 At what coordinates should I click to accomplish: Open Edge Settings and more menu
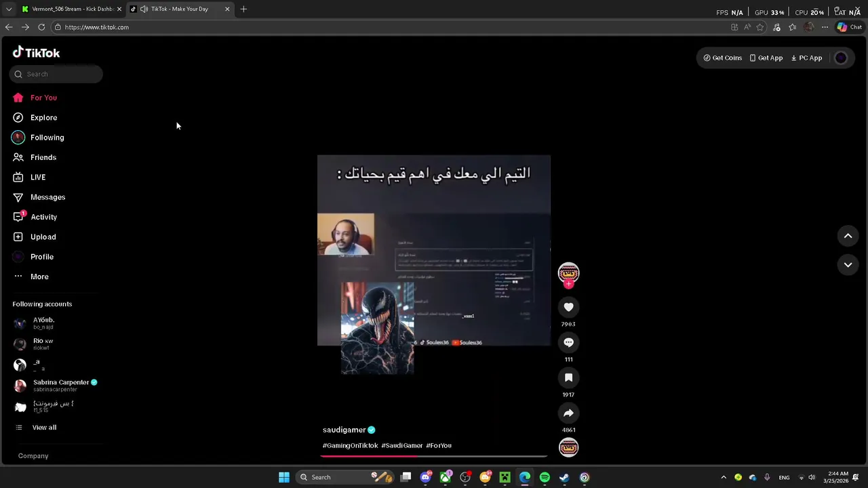pyautogui.click(x=825, y=27)
